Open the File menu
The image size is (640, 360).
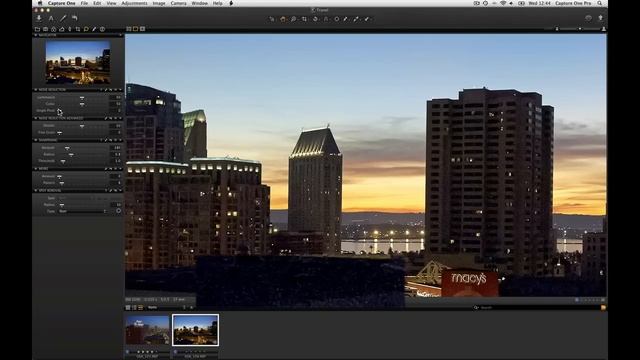84,3
